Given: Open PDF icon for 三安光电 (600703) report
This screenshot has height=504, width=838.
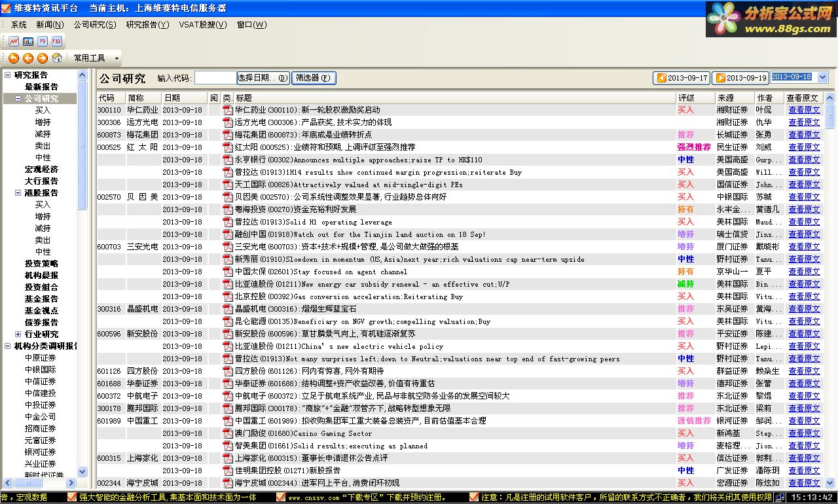Looking at the screenshot, I should [x=228, y=247].
